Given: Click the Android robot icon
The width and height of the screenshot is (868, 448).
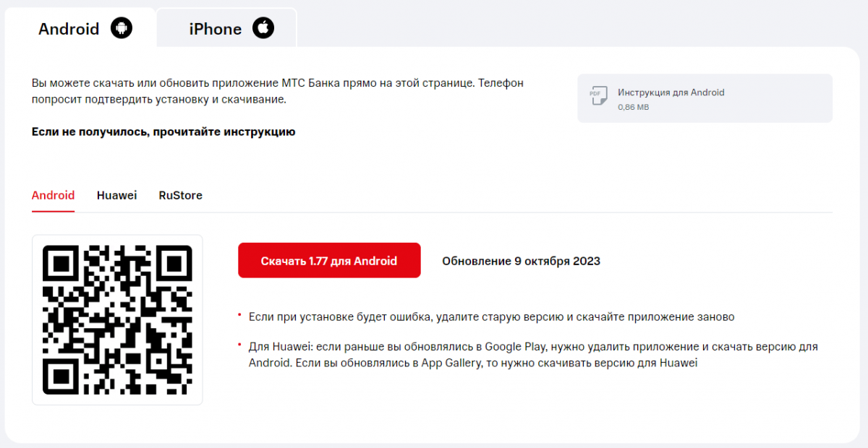Looking at the screenshot, I should click(122, 29).
